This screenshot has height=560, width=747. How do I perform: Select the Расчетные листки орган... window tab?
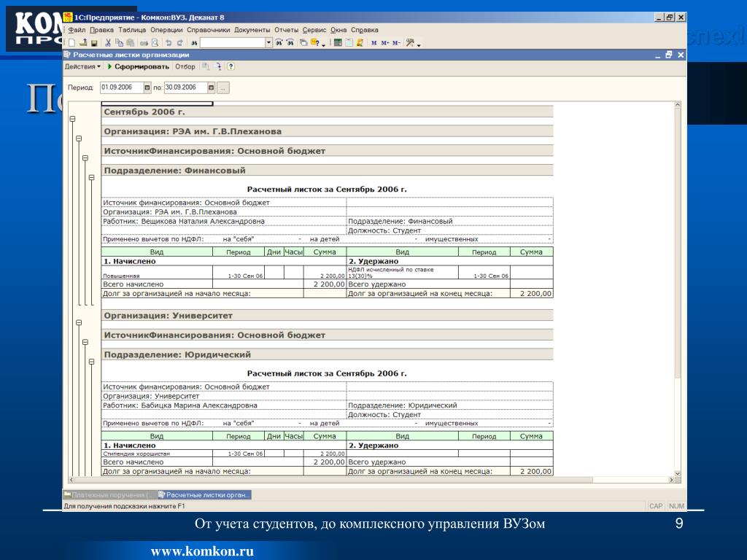pos(204,495)
